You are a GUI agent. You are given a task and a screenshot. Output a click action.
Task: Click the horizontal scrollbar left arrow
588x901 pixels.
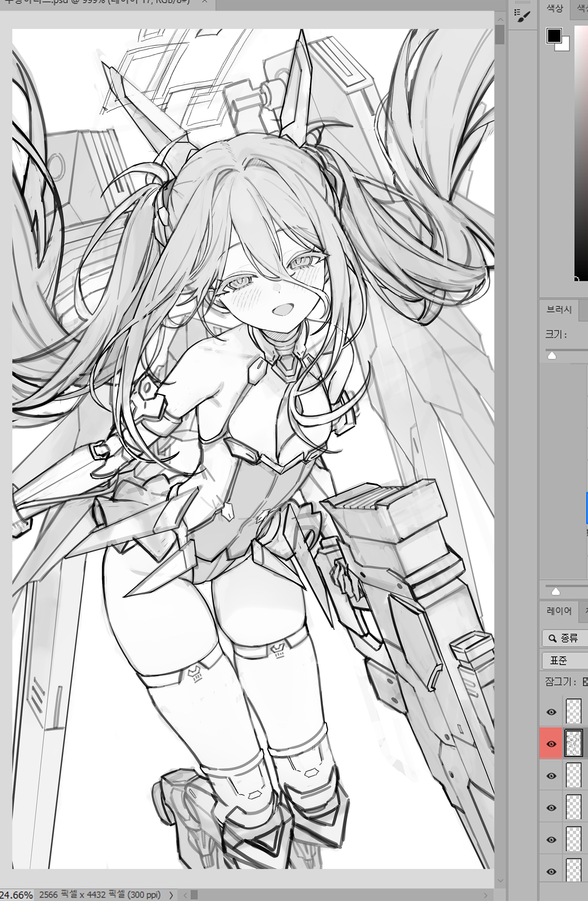[186, 895]
